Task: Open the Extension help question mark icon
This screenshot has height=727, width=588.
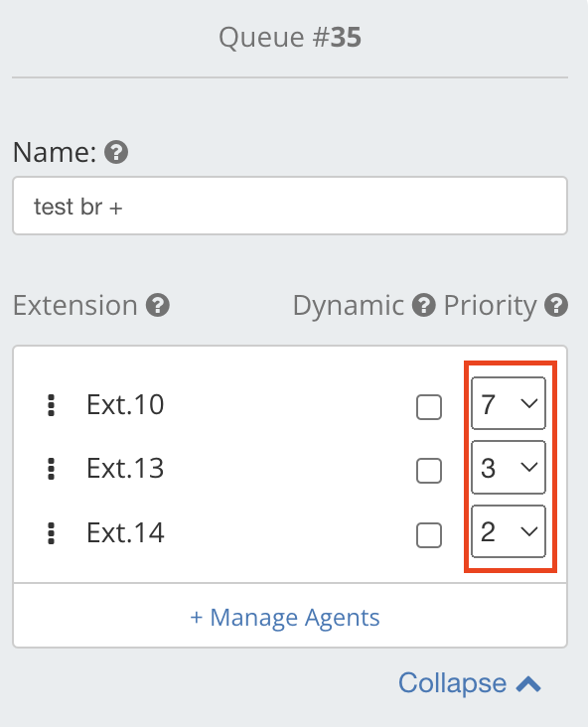Action: coord(158,306)
